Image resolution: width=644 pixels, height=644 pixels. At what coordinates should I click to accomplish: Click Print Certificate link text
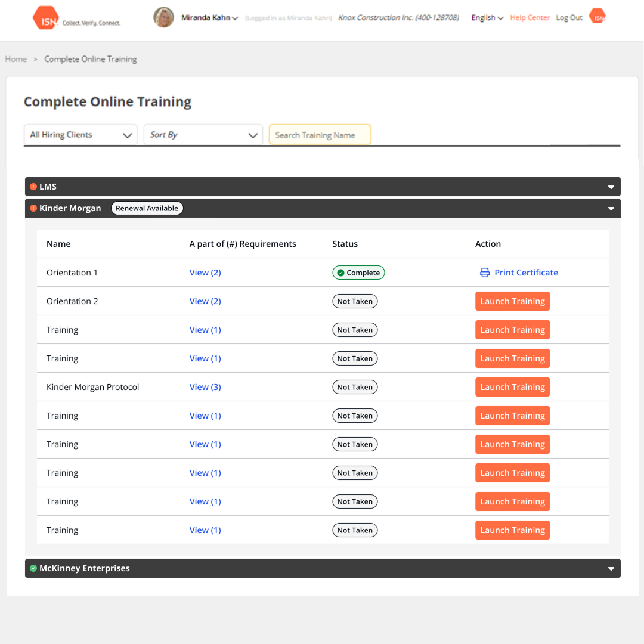(526, 273)
